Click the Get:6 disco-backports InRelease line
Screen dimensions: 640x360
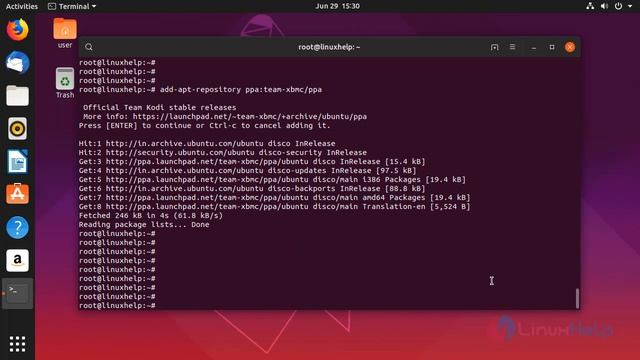click(252, 189)
